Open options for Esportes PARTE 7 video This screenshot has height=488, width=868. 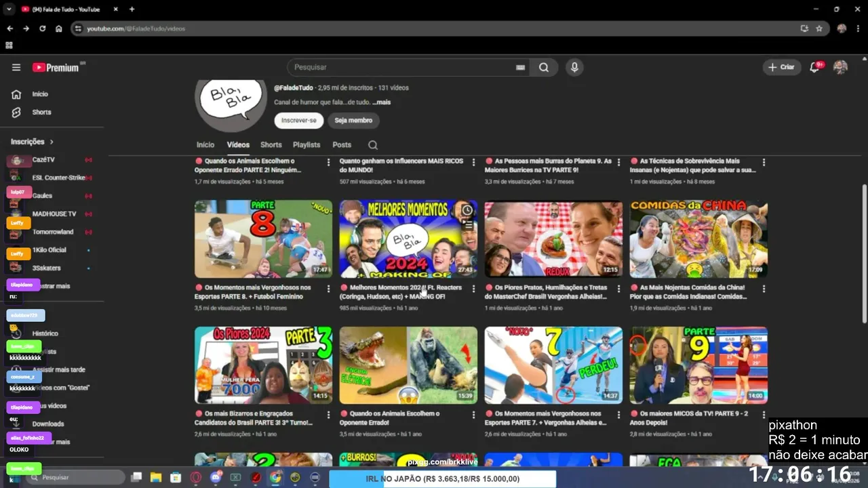coord(618,415)
